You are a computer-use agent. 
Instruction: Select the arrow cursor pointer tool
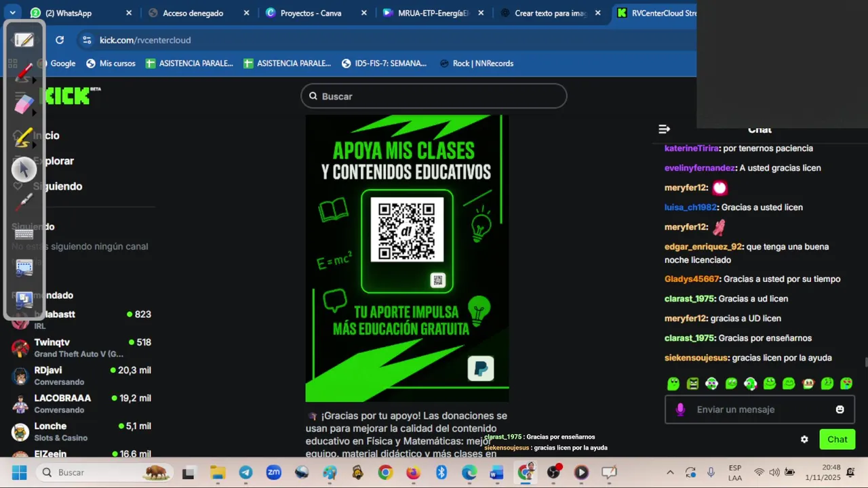(x=24, y=169)
